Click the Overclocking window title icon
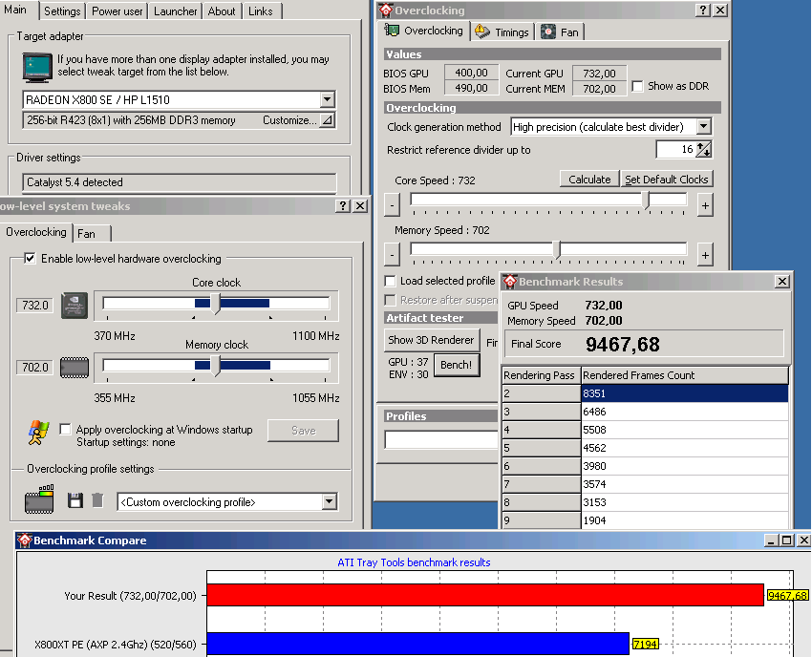812x657 pixels. pyautogui.click(x=386, y=10)
